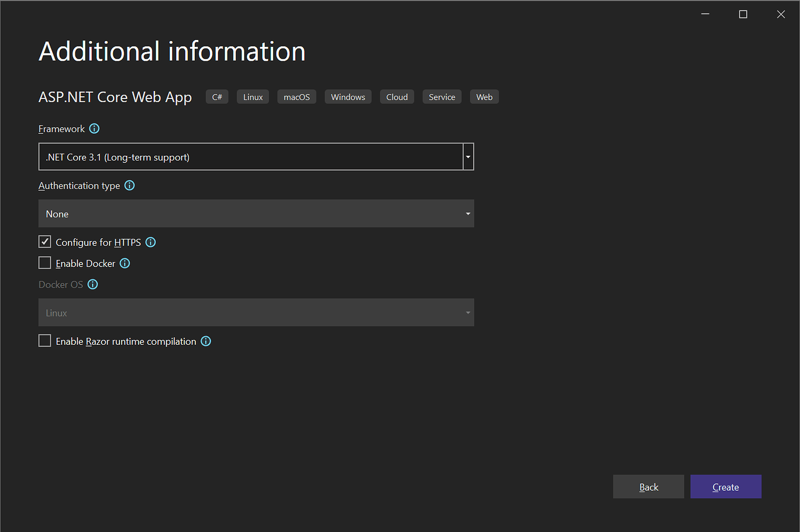Click the info icon beside Configure for HTTPS
Screen dimensions: 800x532
click(x=151, y=242)
